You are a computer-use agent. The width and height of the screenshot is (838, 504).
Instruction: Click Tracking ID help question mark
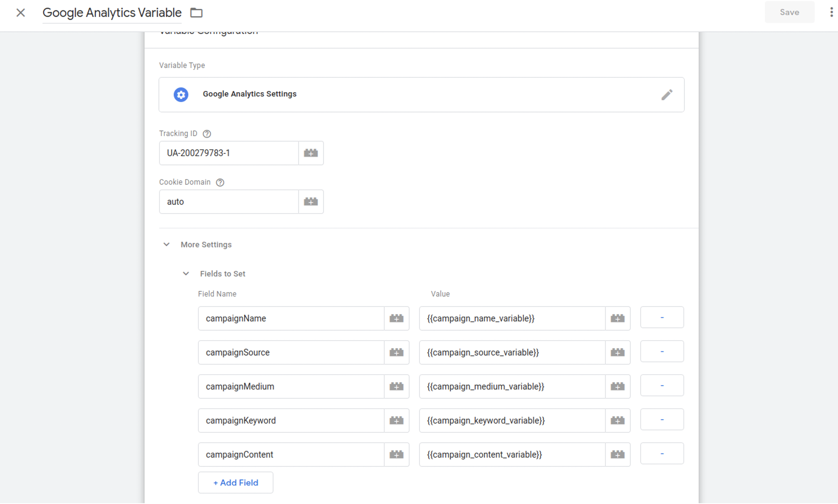(x=207, y=134)
